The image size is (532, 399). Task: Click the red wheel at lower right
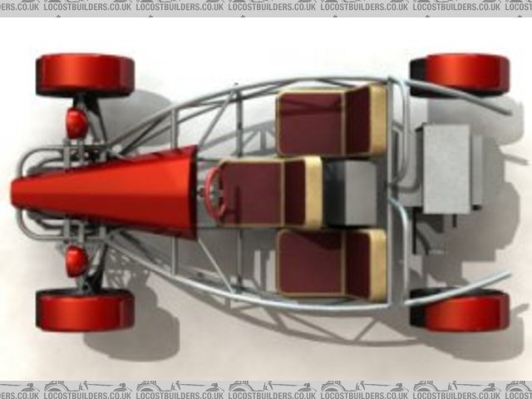tap(460, 310)
